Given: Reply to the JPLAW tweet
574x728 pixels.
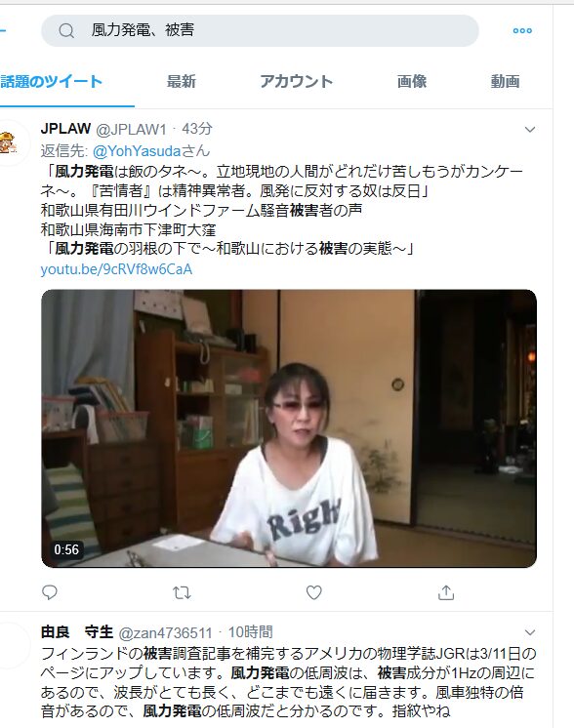Looking at the screenshot, I should (x=50, y=592).
